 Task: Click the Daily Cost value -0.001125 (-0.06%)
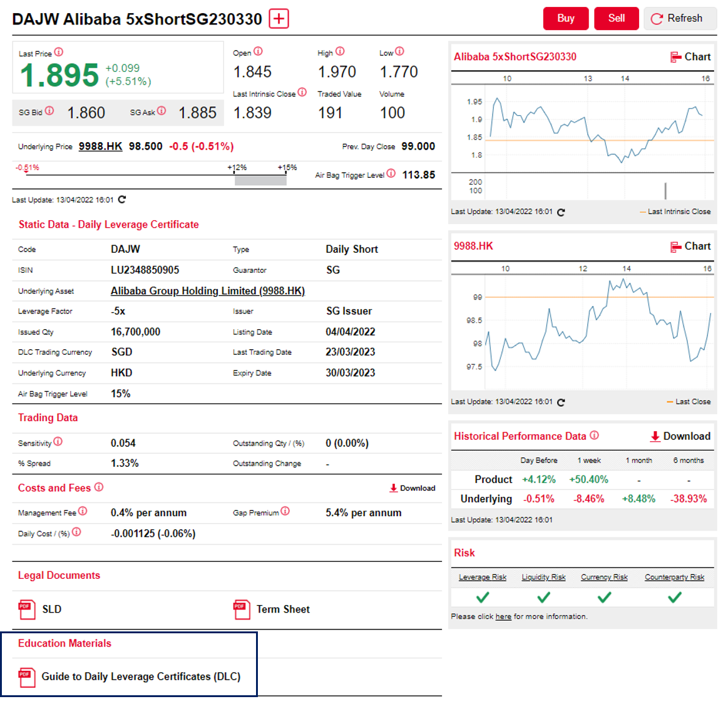[x=153, y=534]
